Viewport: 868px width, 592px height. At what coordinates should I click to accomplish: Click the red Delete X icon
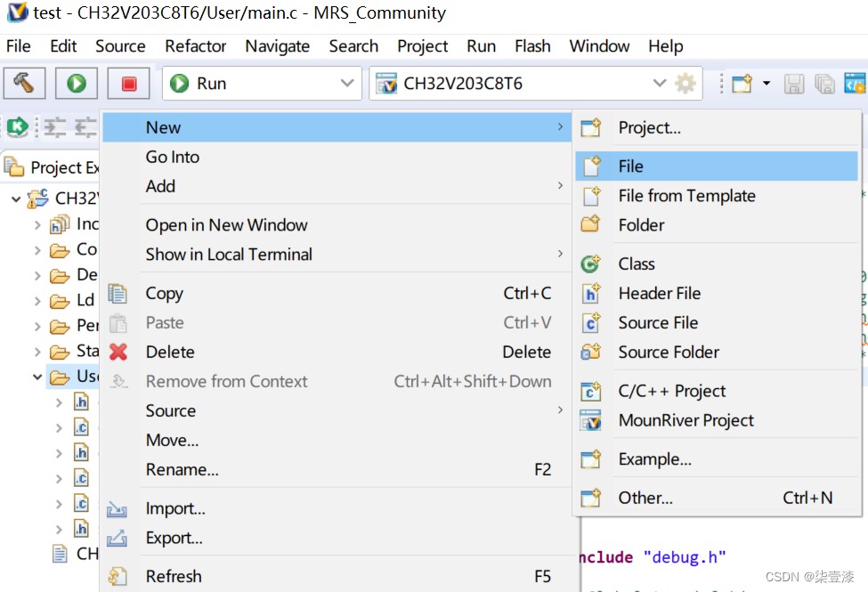tap(118, 352)
